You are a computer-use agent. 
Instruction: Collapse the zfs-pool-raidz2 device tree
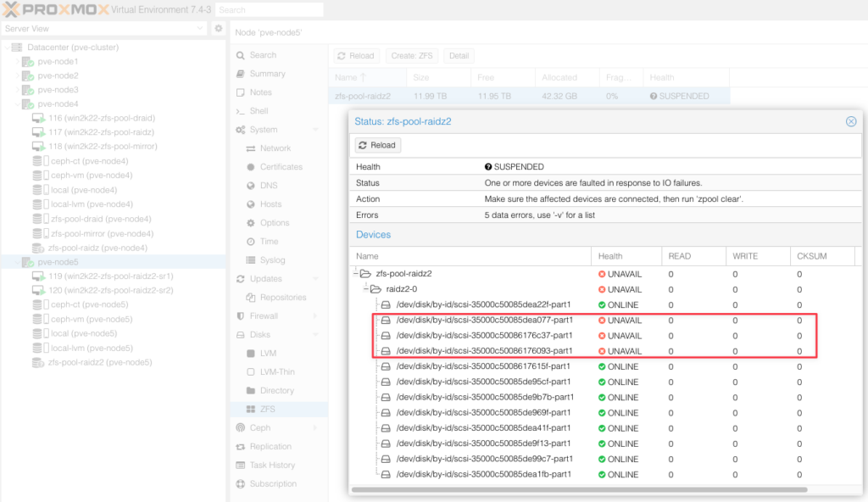[x=355, y=273]
